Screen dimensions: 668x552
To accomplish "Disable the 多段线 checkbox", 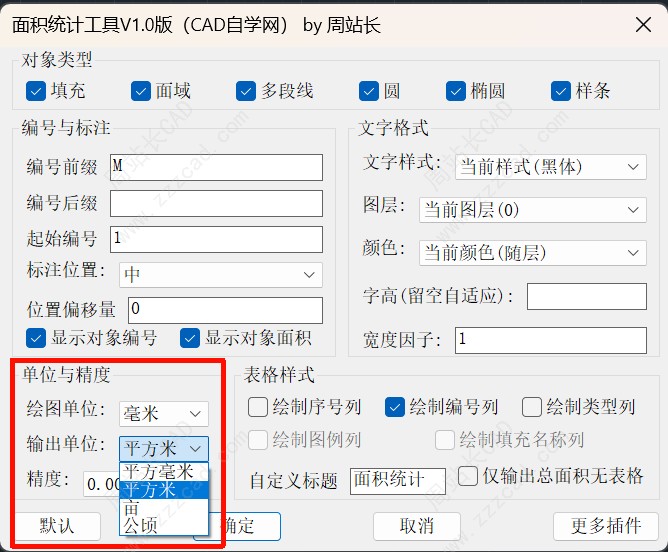I will pyautogui.click(x=247, y=91).
